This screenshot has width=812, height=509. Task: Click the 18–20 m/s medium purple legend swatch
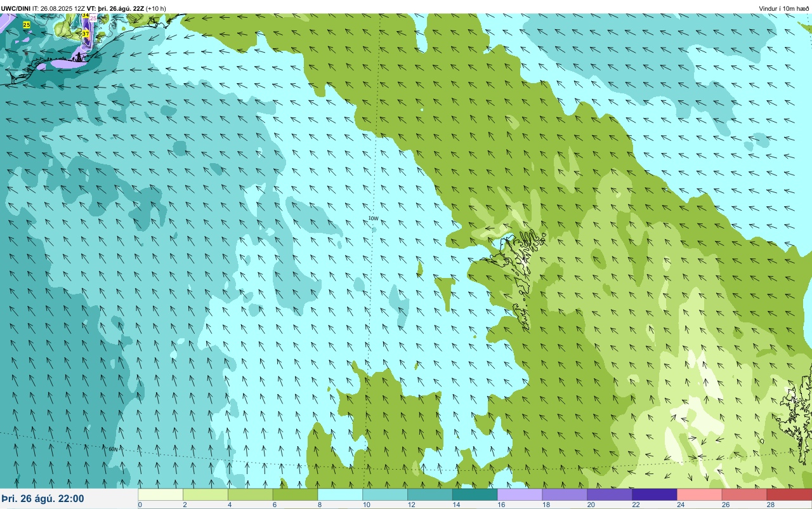click(565, 494)
